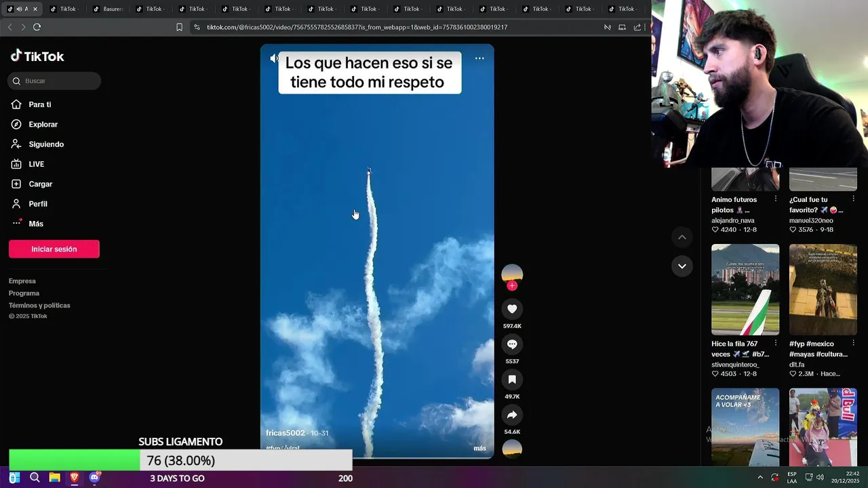Click the 5537 comments count
Image resolution: width=868 pixels, height=488 pixels.
pos(512,361)
